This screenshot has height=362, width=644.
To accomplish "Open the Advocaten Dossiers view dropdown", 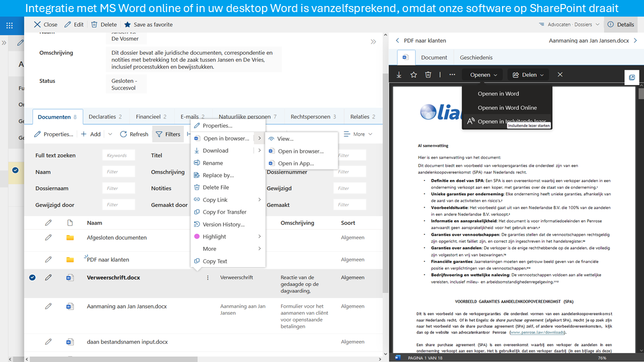I will 569,24.
